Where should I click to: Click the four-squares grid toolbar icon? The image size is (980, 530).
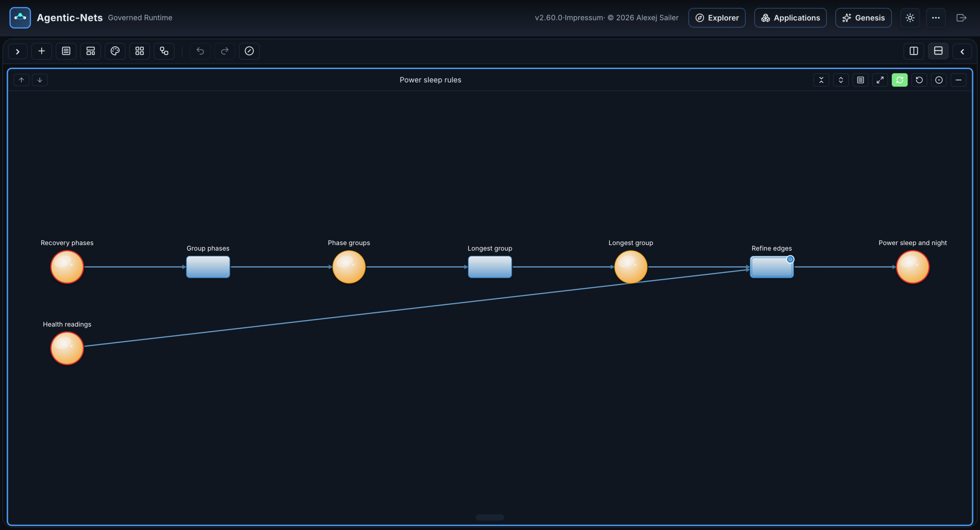point(140,51)
